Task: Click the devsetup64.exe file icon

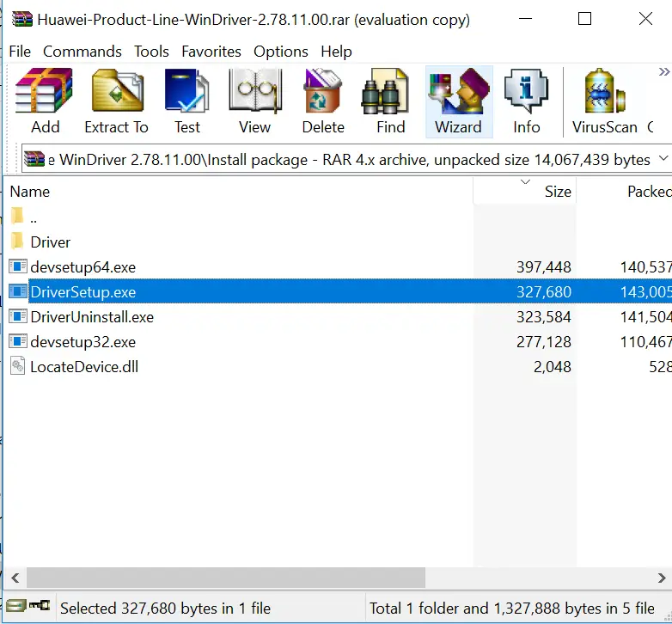Action: 18,266
